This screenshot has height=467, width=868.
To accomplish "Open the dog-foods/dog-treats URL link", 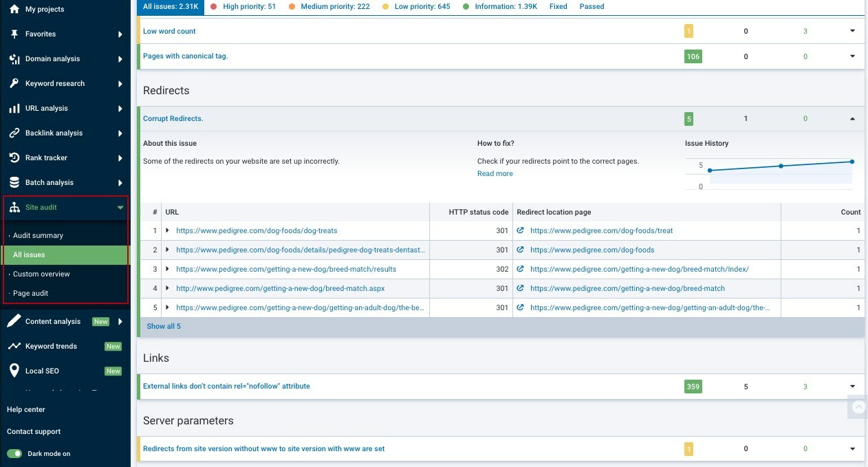I will 257,230.
